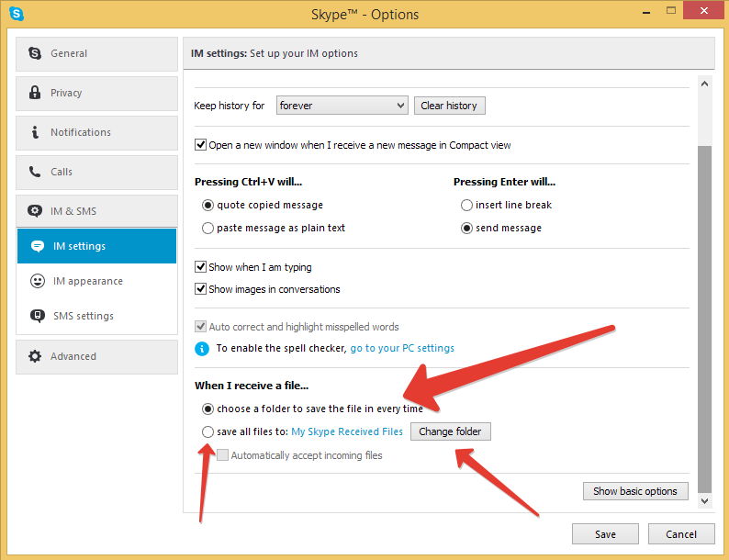This screenshot has height=560, width=729.
Task: Click the blue info icon by spell checker
Action: pos(202,349)
